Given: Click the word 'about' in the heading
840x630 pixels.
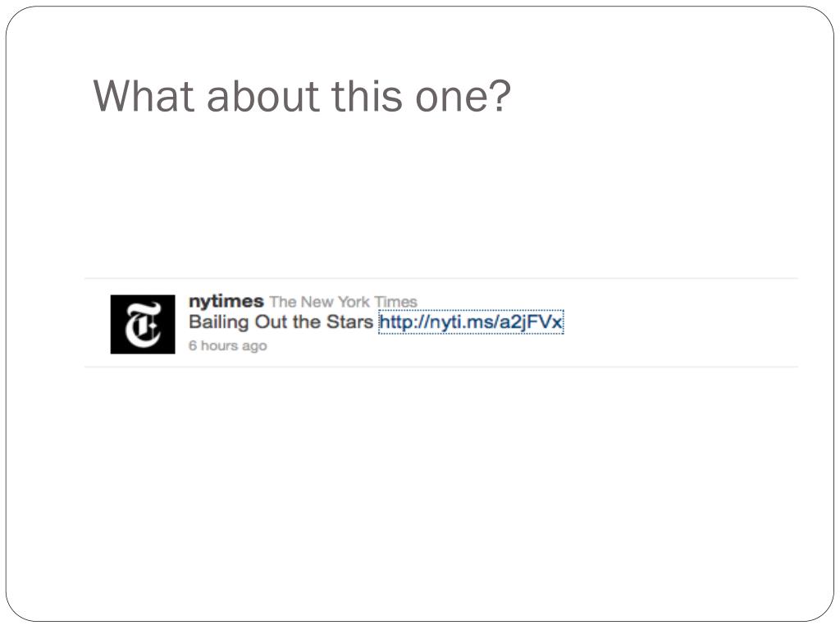Looking at the screenshot, I should click(x=263, y=96).
